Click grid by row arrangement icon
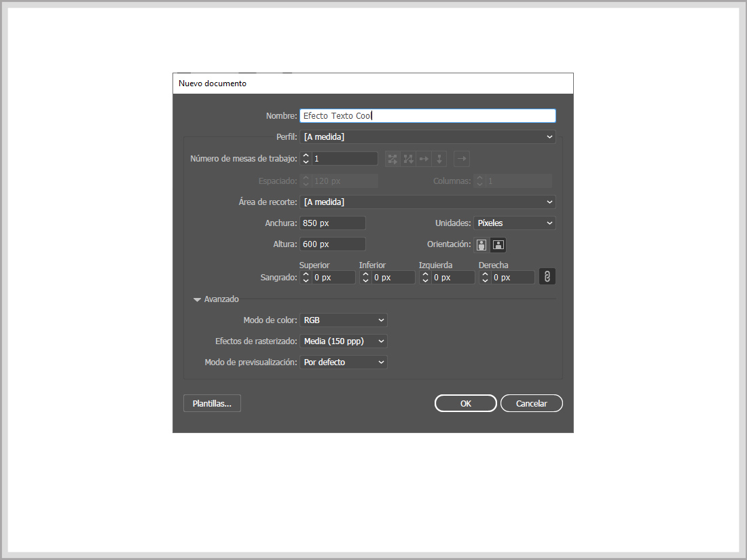The image size is (747, 560). coord(393,159)
